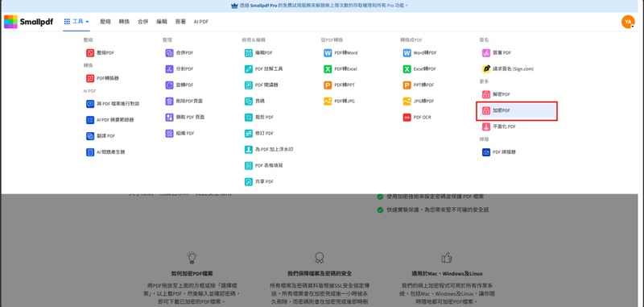Choose PDF轉Excel conversion
The height and width of the screenshot is (307, 644).
pos(341,69)
